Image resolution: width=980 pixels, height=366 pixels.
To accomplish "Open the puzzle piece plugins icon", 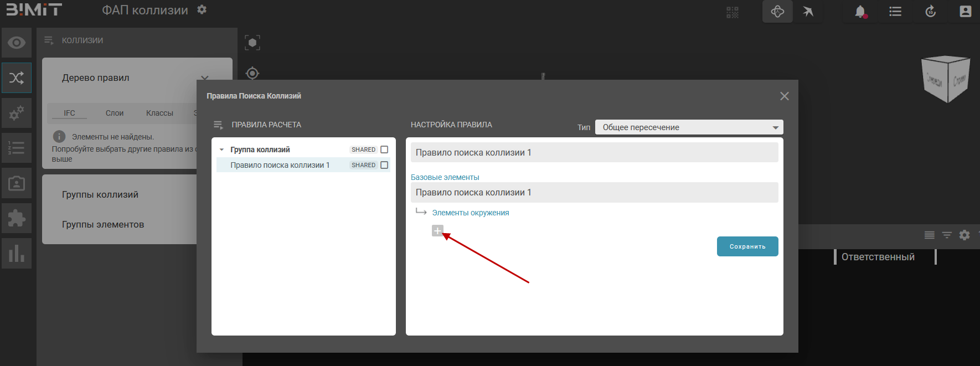I will tap(17, 218).
